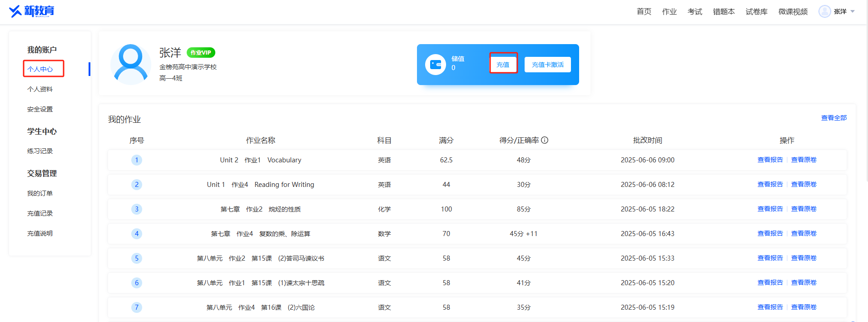Click row number badge 5
868x322 pixels.
coord(137,258)
